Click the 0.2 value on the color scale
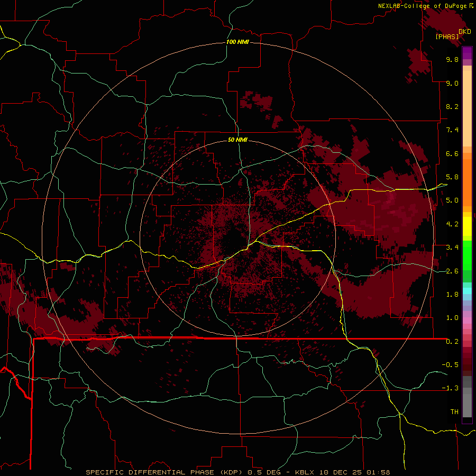 pos(452,342)
